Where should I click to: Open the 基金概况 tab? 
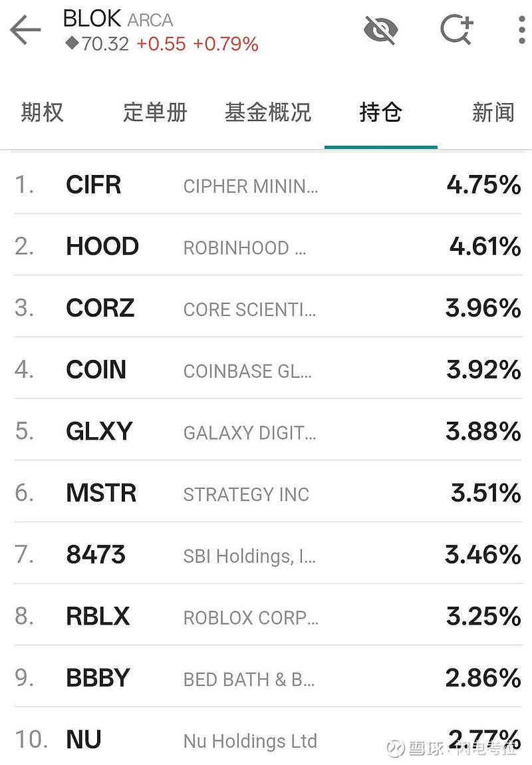267,112
